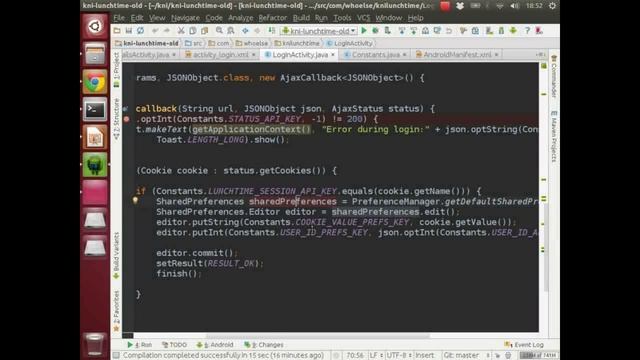Toggle the Commander tool window
This screenshot has width=640, height=360.
click(x=554, y=77)
